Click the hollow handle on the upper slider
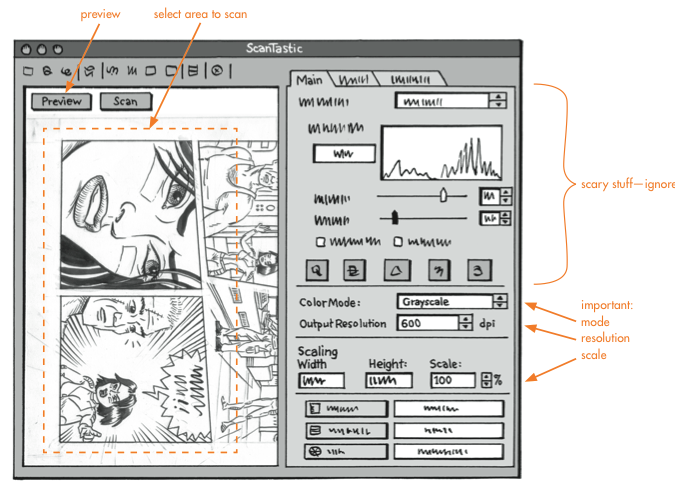 (x=443, y=196)
